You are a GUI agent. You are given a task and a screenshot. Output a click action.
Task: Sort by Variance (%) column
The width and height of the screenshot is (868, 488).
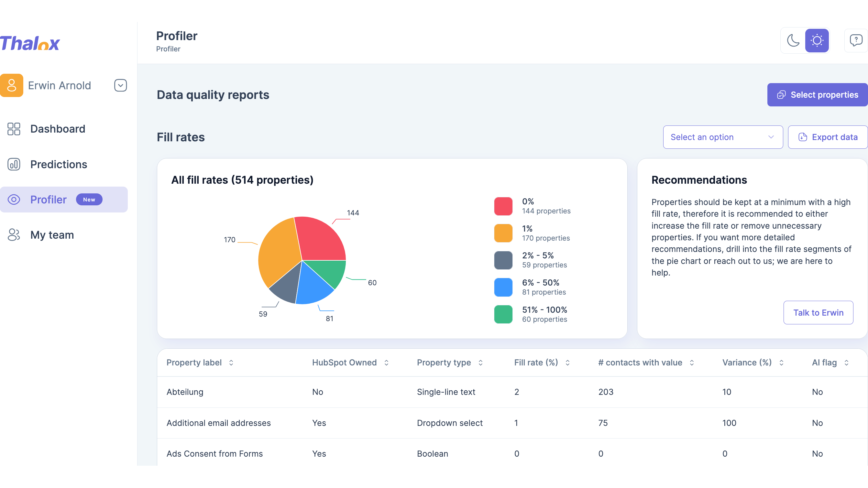pyautogui.click(x=753, y=363)
